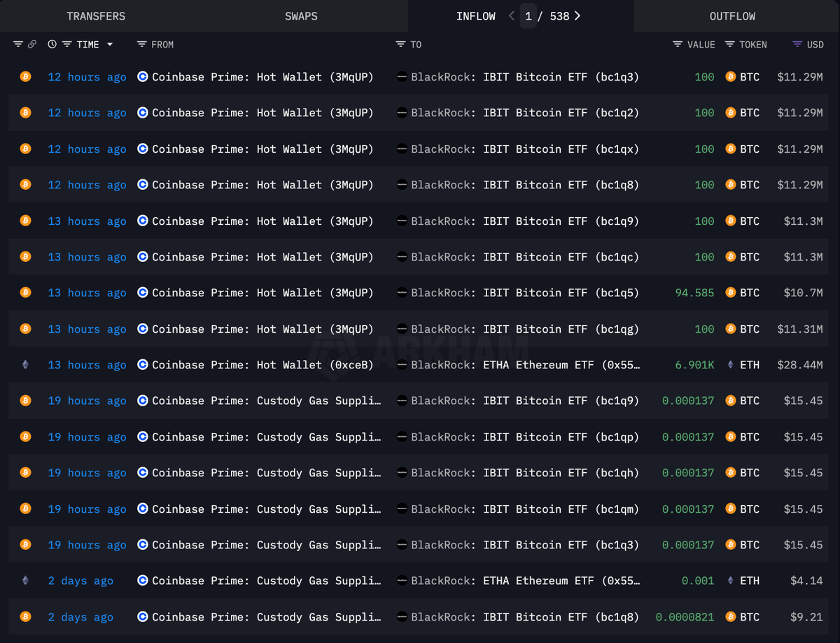Open the TO column filter

click(x=400, y=44)
